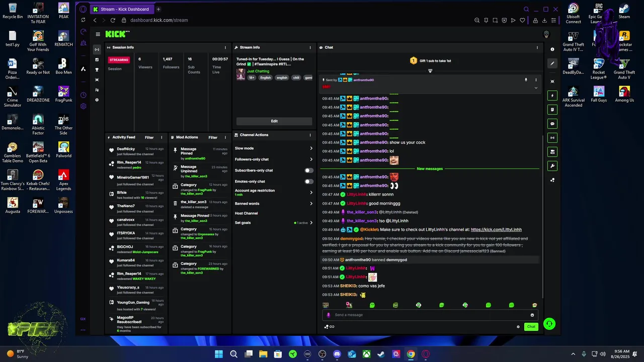Screen dimensions: 644x362
Task: Click the Just Chatting category thumbnail
Action: pyautogui.click(x=240, y=74)
